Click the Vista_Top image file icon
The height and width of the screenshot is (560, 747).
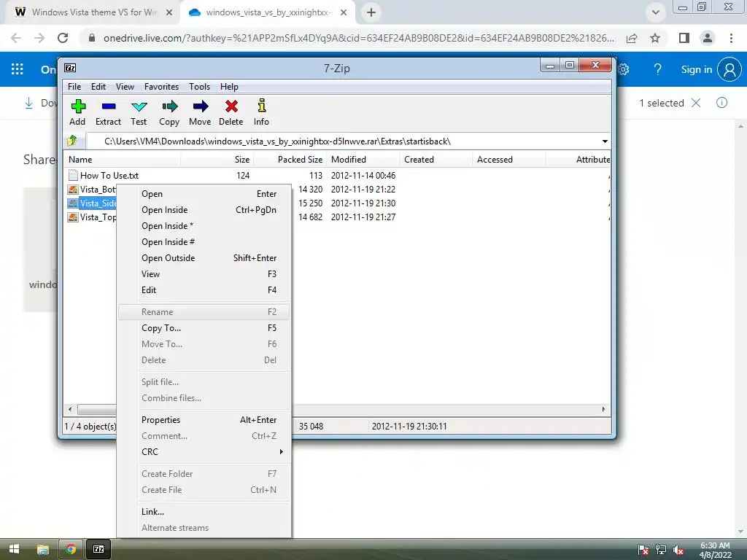click(73, 217)
